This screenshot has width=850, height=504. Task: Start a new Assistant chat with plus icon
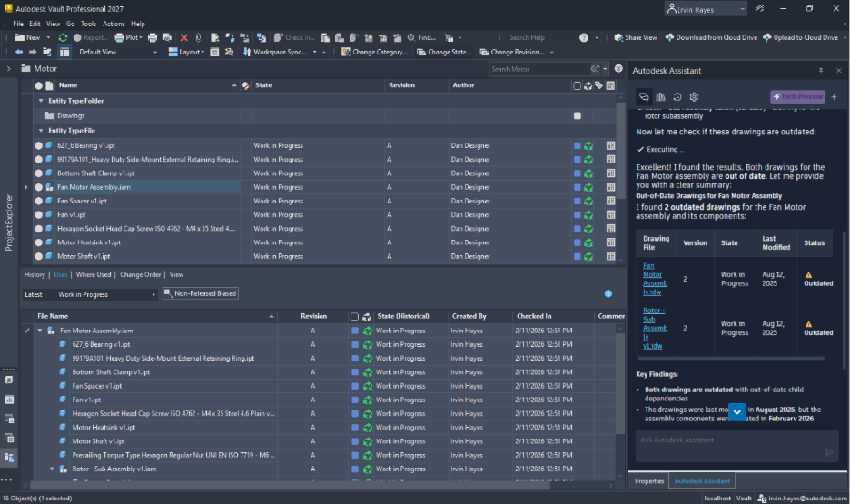pyautogui.click(x=834, y=96)
